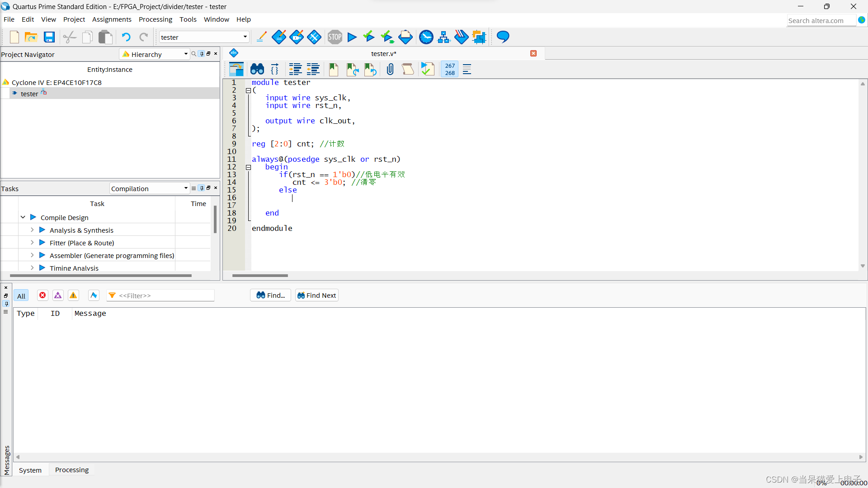868x488 pixels.
Task: Click the Start Compilation play icon
Action: click(352, 37)
